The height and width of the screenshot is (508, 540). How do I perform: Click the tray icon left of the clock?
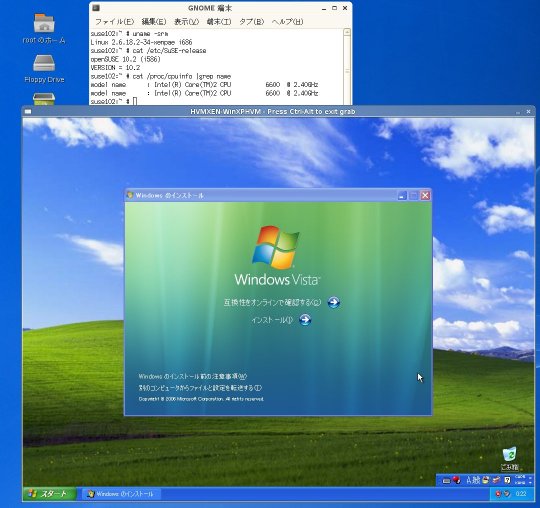pyautogui.click(x=507, y=494)
